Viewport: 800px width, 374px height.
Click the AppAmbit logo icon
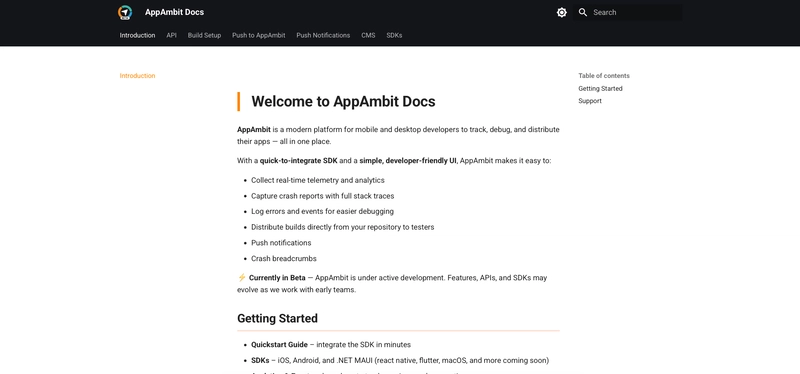pyautogui.click(x=125, y=12)
